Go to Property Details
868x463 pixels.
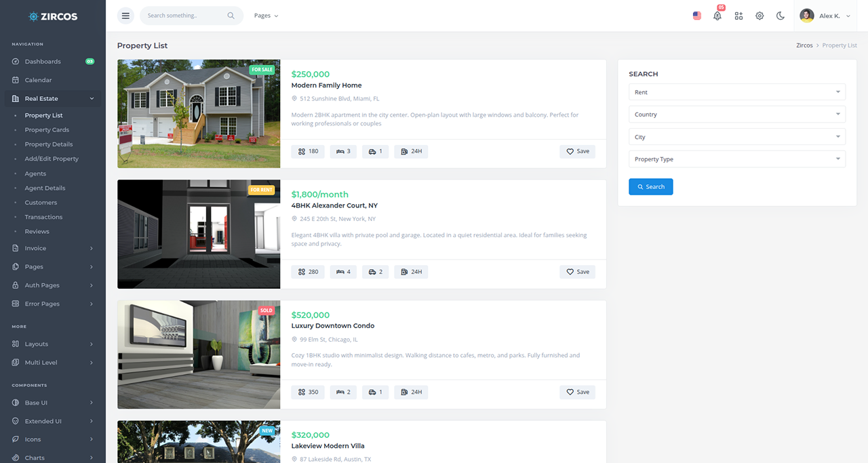tap(49, 144)
